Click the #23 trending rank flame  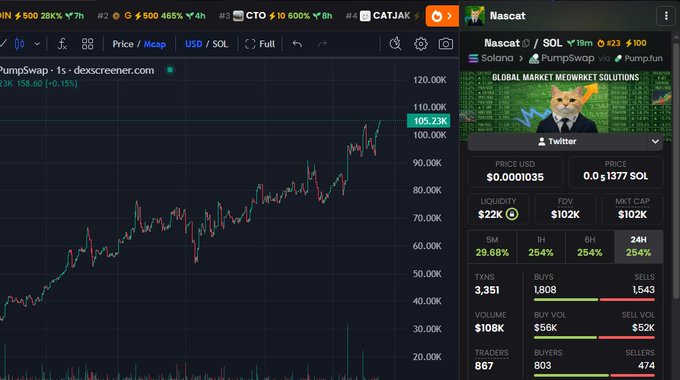pyautogui.click(x=609, y=43)
